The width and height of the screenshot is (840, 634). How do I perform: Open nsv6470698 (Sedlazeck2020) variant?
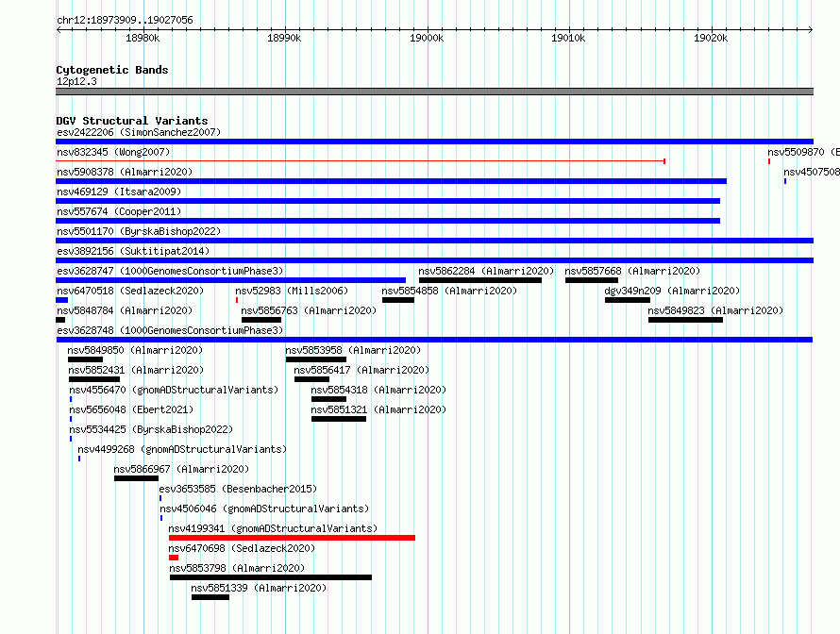[x=243, y=548]
